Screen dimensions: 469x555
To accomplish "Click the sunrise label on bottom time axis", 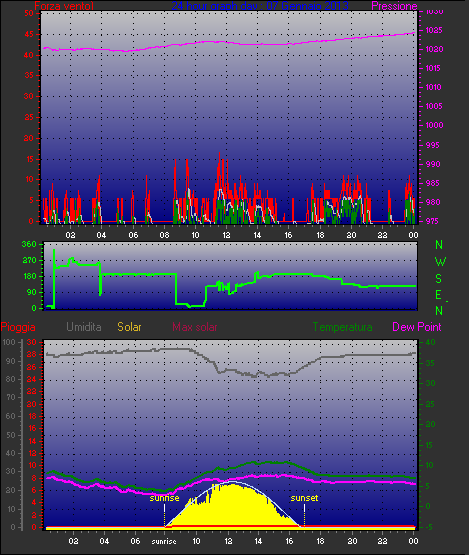I will coord(164,542).
